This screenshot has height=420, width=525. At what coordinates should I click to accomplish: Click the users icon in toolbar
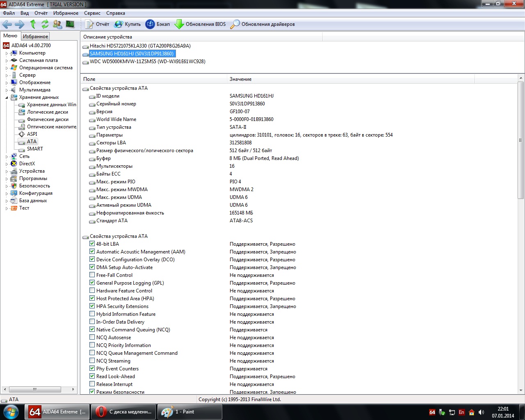click(57, 24)
